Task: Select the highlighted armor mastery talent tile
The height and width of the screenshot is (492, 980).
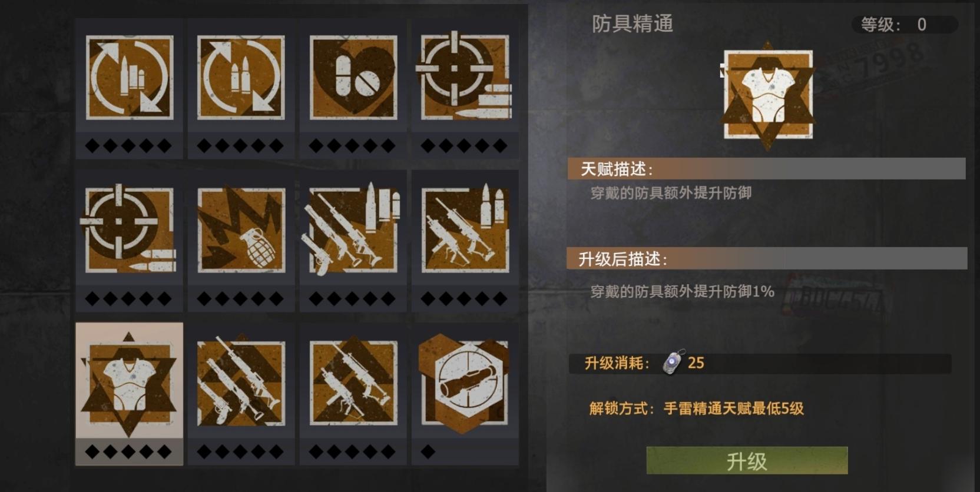Action: (129, 393)
